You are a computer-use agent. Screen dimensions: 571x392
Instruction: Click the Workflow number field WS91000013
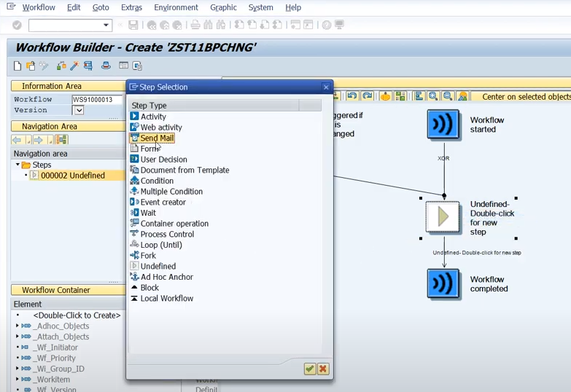click(96, 99)
